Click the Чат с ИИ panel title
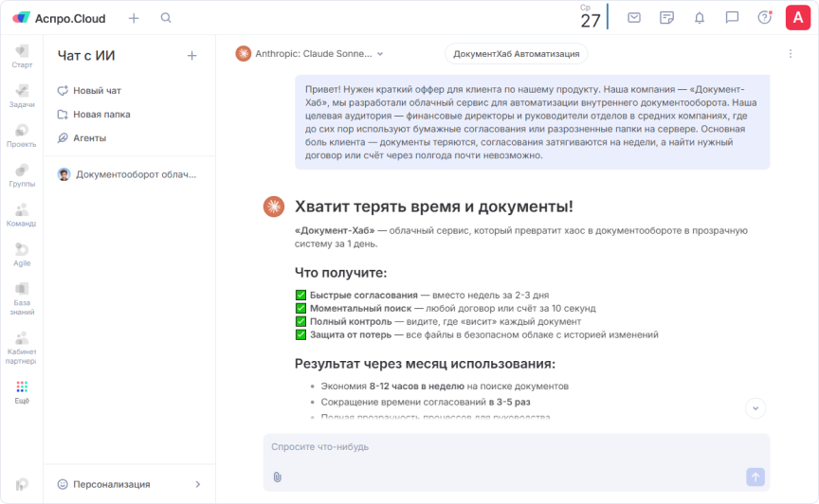This screenshot has width=819, height=504. [86, 55]
